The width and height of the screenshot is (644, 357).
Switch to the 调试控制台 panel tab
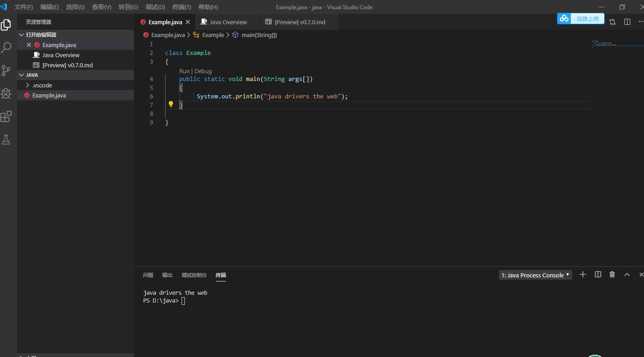click(x=194, y=275)
